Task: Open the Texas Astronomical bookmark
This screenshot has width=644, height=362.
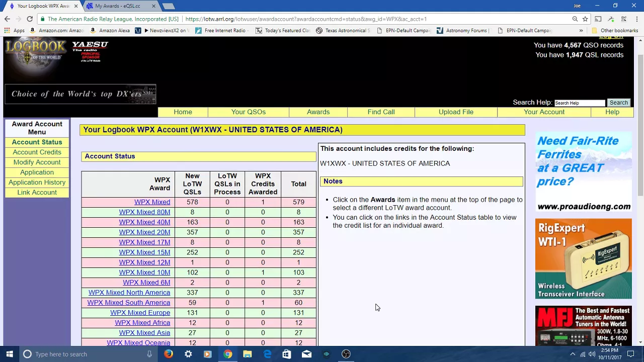Action: pos(343,31)
